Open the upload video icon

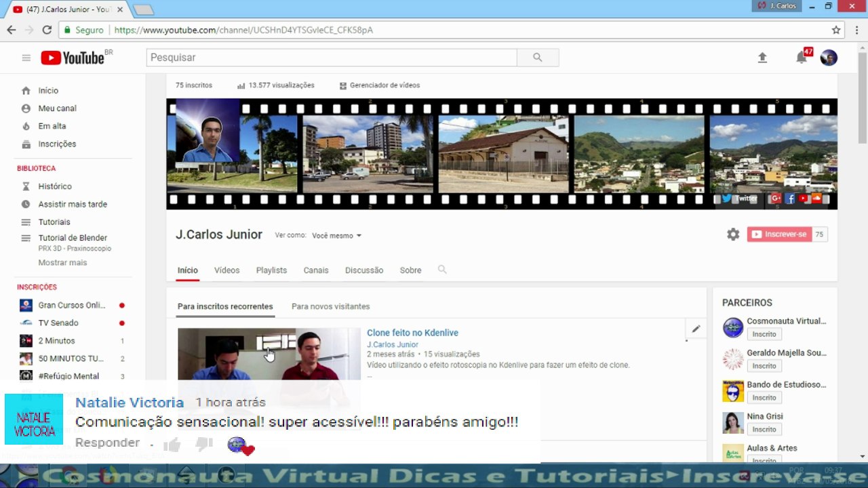(x=762, y=58)
